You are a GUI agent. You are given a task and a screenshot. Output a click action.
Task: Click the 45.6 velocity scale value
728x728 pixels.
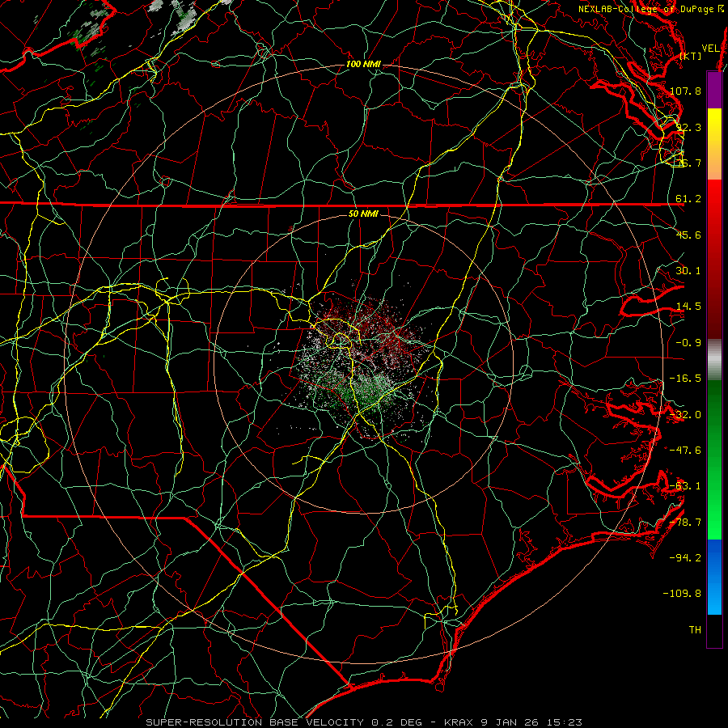(688, 235)
